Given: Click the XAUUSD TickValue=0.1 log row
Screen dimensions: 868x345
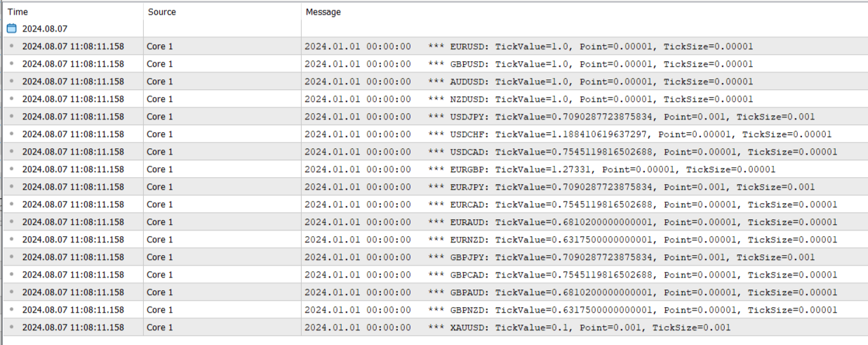Looking at the screenshot, I should pyautogui.click(x=435, y=327).
